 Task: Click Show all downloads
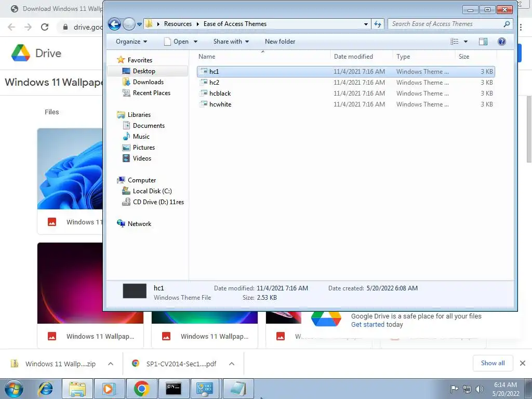tap(493, 363)
